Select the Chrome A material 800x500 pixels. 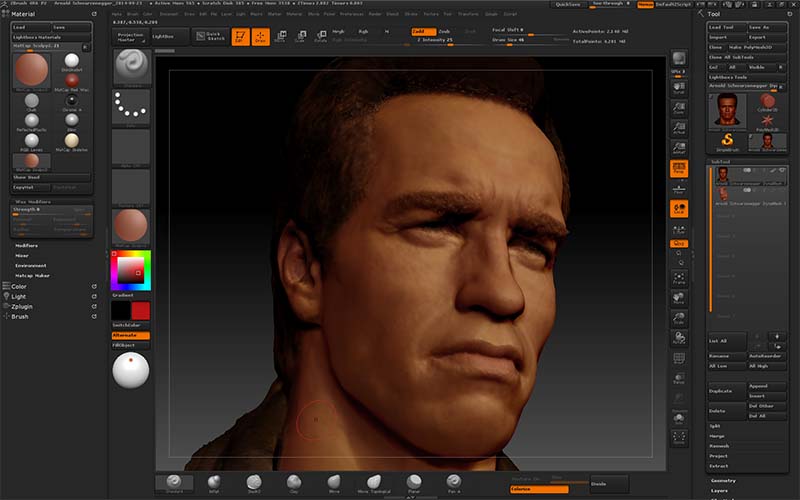pyautogui.click(x=72, y=103)
